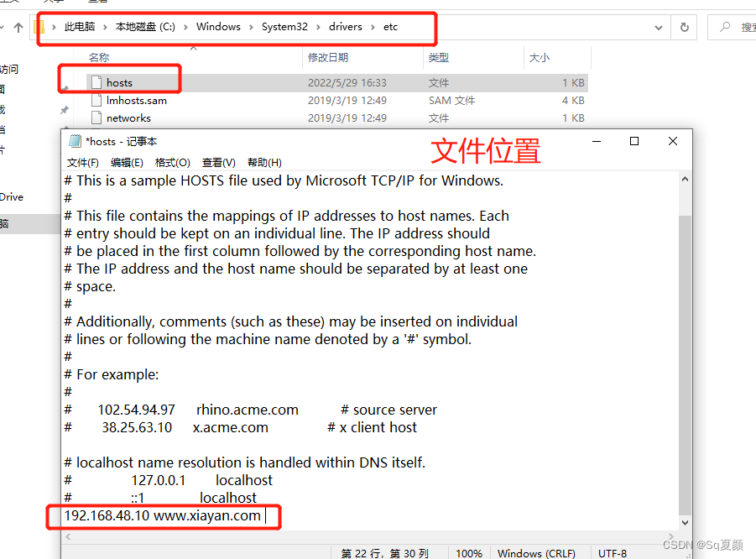Click the Notepad vertical scrollbar down arrow

pos(685,523)
